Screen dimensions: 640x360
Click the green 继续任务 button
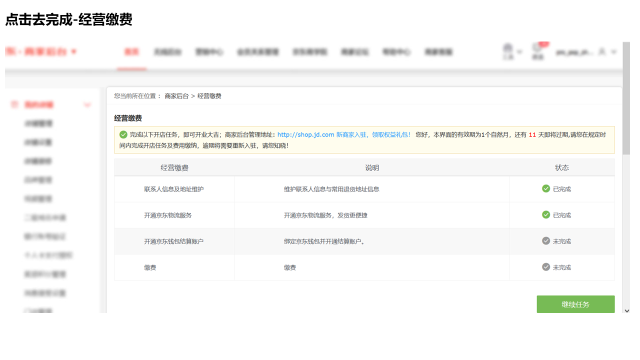click(576, 304)
